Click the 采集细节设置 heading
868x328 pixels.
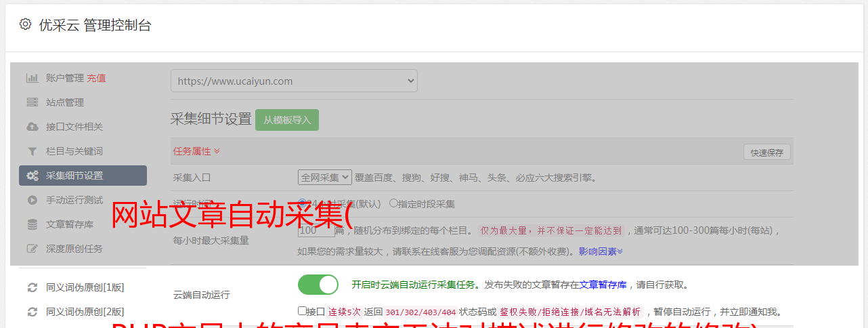tap(211, 119)
